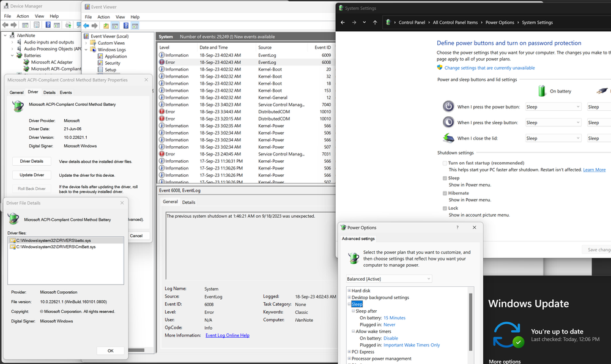Screen dimensions: 611x364
Task: Expand PCI Express node in Power Options
Action: [x=349, y=352]
